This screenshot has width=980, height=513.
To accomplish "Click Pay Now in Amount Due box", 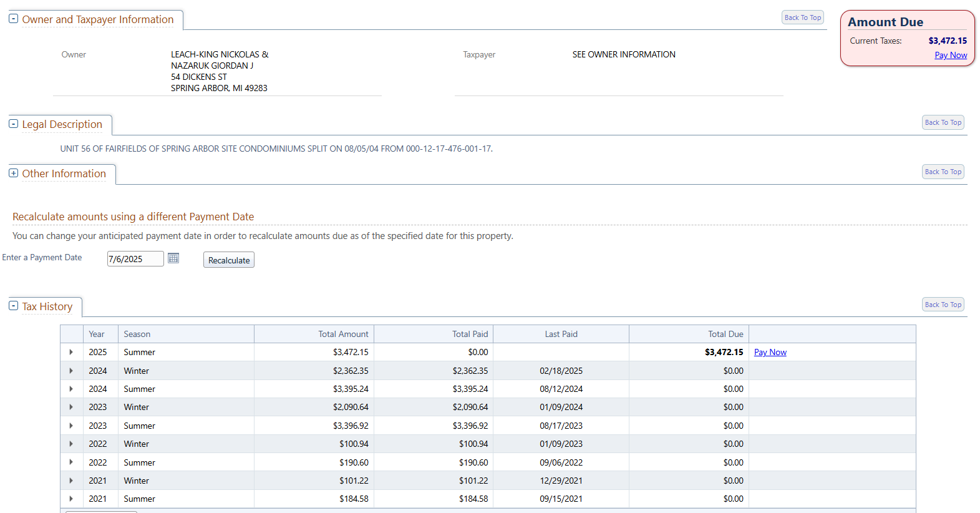I will (950, 55).
